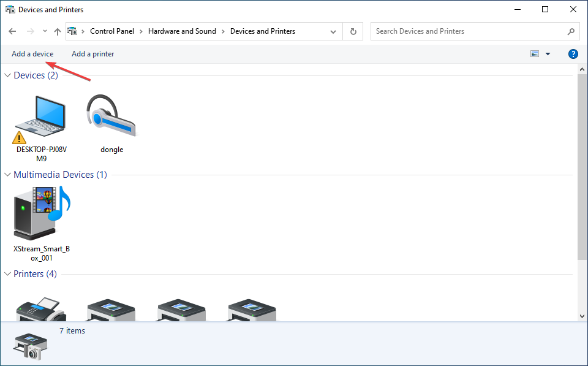Click the scrollbar up arrow

[x=582, y=69]
